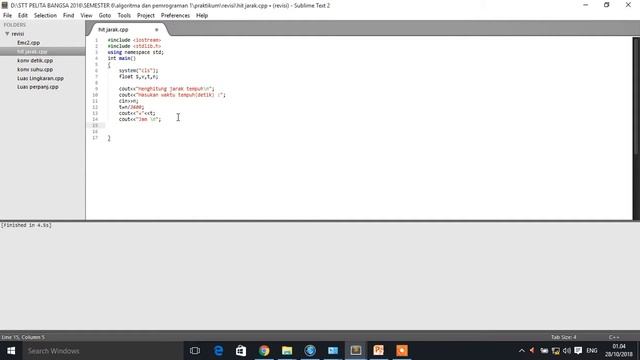Open Task View on the taskbar

click(195, 351)
